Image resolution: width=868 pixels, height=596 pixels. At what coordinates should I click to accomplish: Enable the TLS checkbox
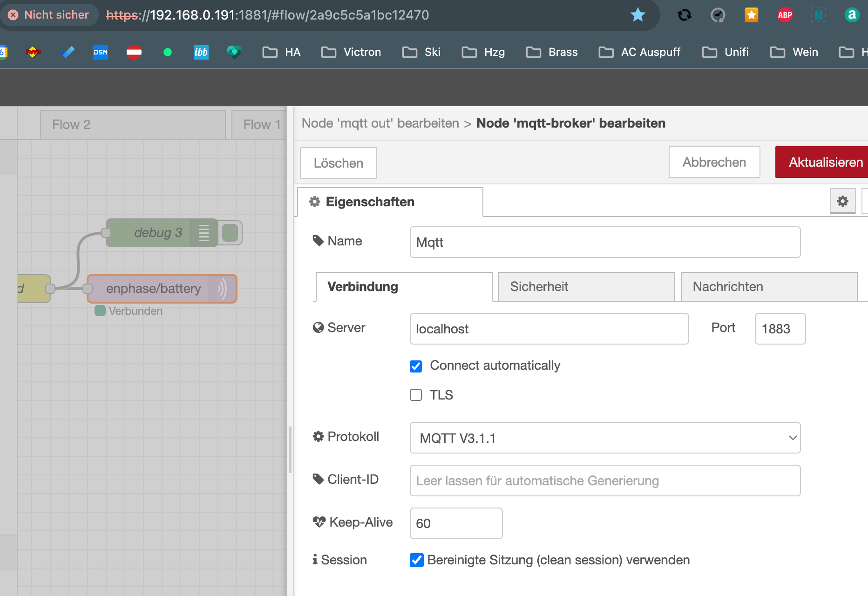tap(416, 395)
